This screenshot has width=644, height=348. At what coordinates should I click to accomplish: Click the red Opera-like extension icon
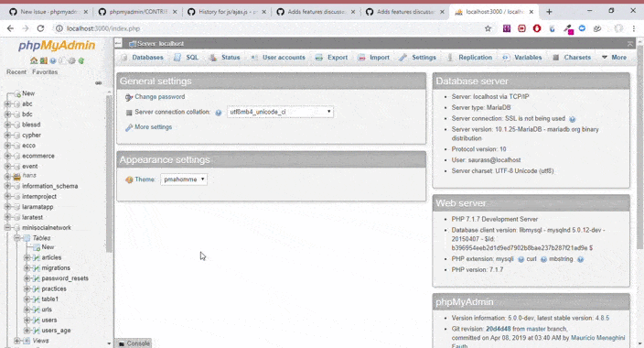[x=537, y=28]
